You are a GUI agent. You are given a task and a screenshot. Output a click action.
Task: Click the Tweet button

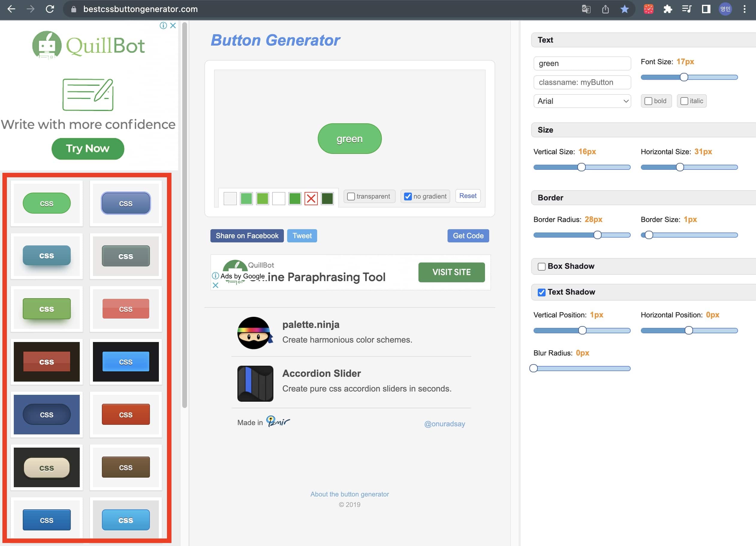coord(302,235)
